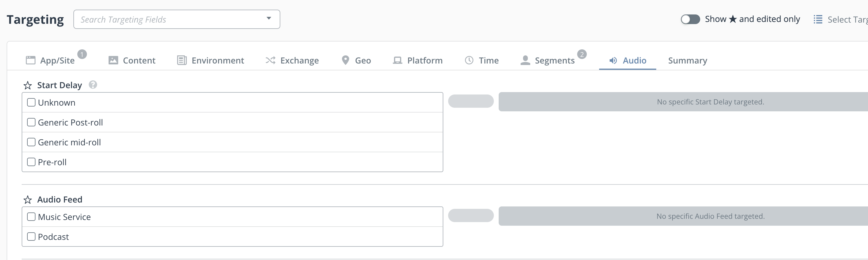Tick the Generic mid-roll checkbox
The image size is (868, 260).
31,142
